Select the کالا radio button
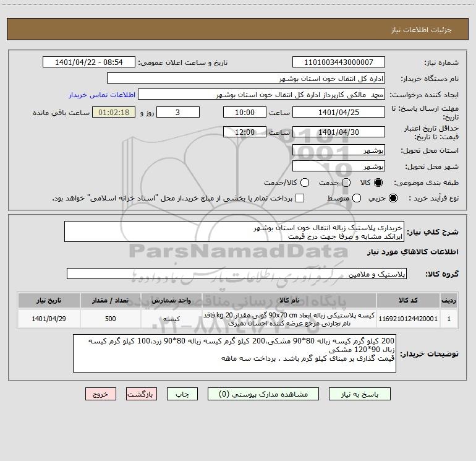The height and width of the screenshot is (461, 476). pos(378,183)
